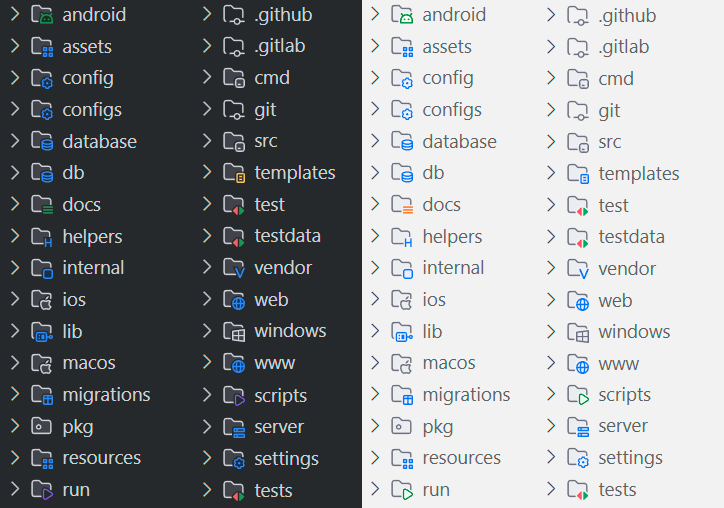
Task: Select the git folder name in light theme
Action: click(609, 111)
